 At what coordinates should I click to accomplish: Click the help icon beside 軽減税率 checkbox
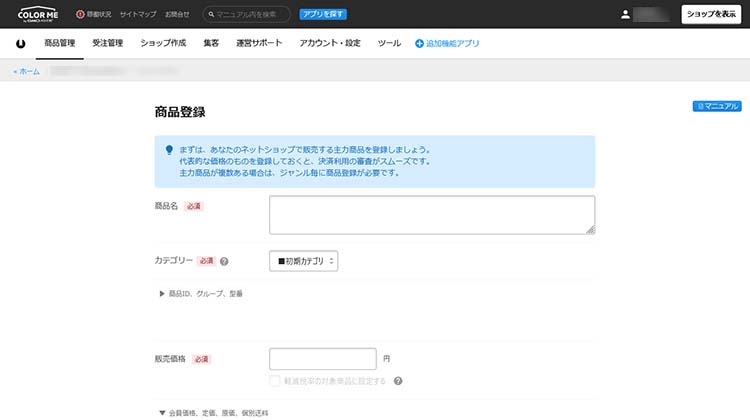coord(398,381)
